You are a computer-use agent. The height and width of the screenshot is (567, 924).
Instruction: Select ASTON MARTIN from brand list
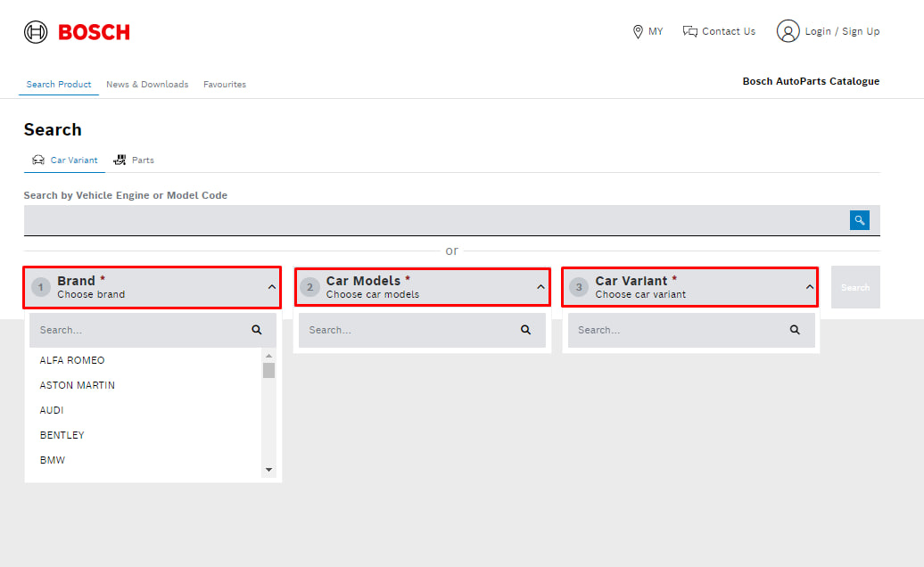(78, 385)
